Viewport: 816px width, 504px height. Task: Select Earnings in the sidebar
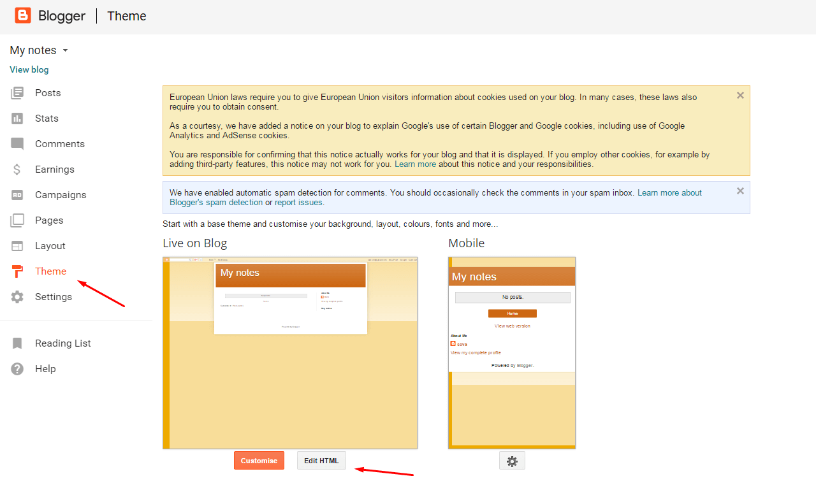(x=55, y=169)
